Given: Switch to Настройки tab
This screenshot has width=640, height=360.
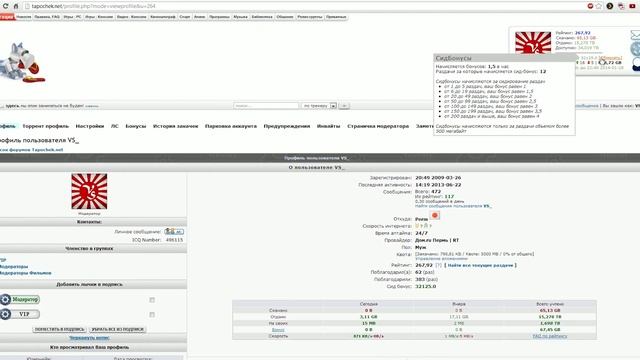Looking at the screenshot, I should (x=90, y=126).
